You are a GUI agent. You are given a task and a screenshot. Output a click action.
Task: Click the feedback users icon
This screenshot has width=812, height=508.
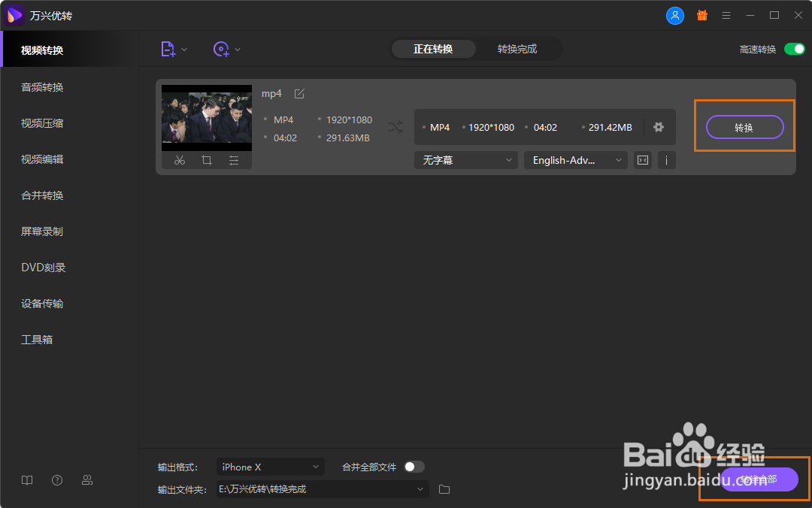click(x=87, y=480)
